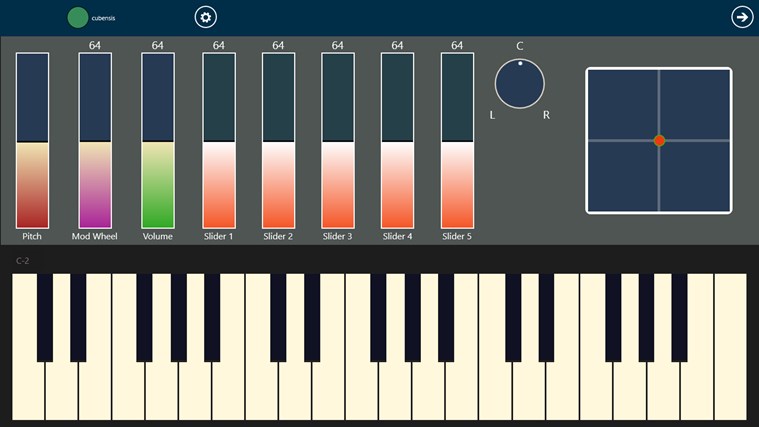Click the top-left quadrant of XY pad

623,105
